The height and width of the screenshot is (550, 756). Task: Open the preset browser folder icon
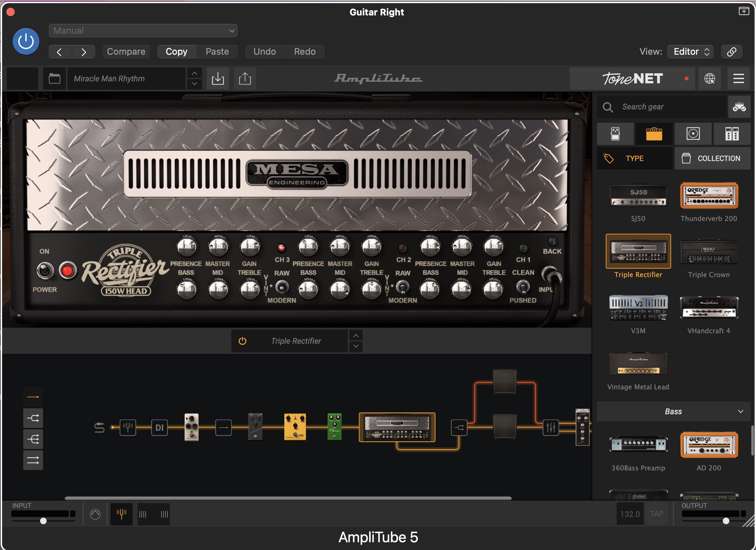[54, 79]
